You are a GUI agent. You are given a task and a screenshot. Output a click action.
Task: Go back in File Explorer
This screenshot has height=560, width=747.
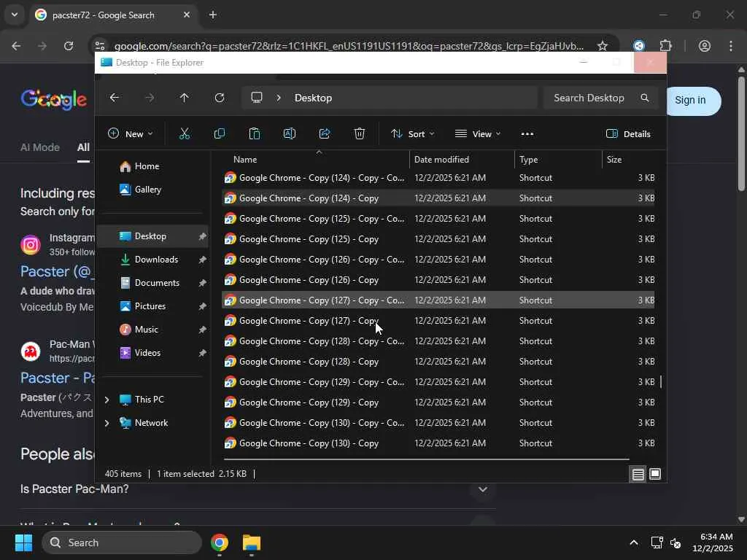pos(115,98)
